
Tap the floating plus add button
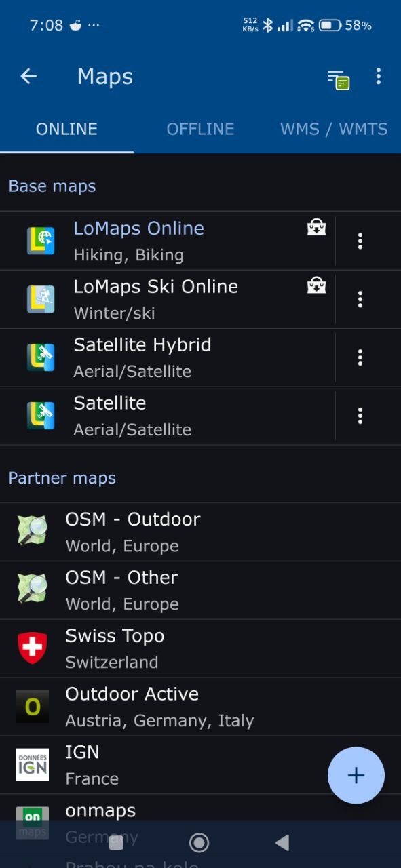click(x=356, y=776)
